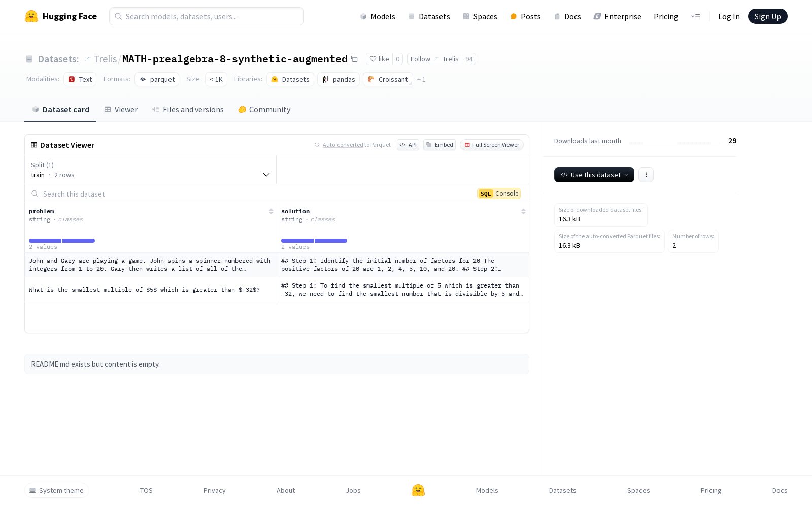Screen dimensions: 812x508
Task: Open the Datasets footer link
Action: (x=563, y=490)
